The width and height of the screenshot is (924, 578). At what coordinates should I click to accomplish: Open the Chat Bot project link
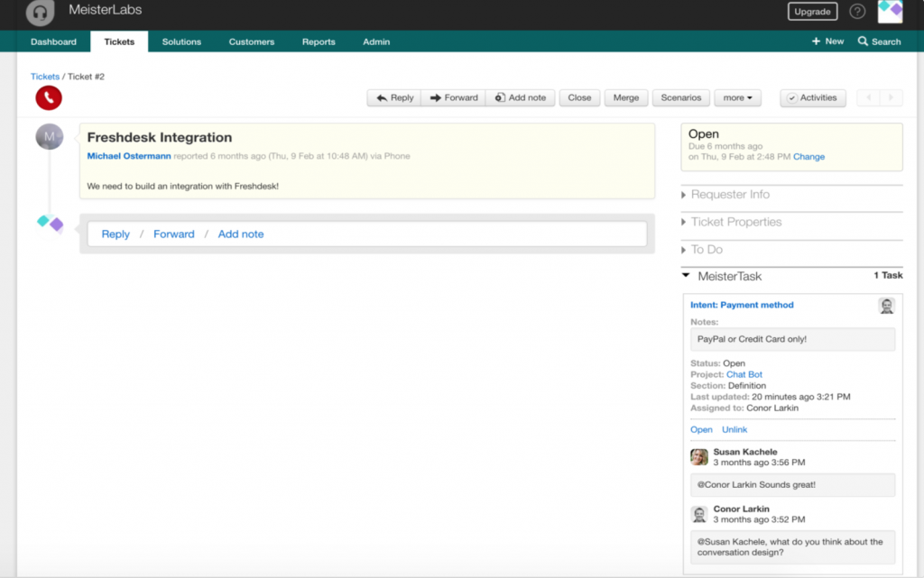click(x=744, y=375)
